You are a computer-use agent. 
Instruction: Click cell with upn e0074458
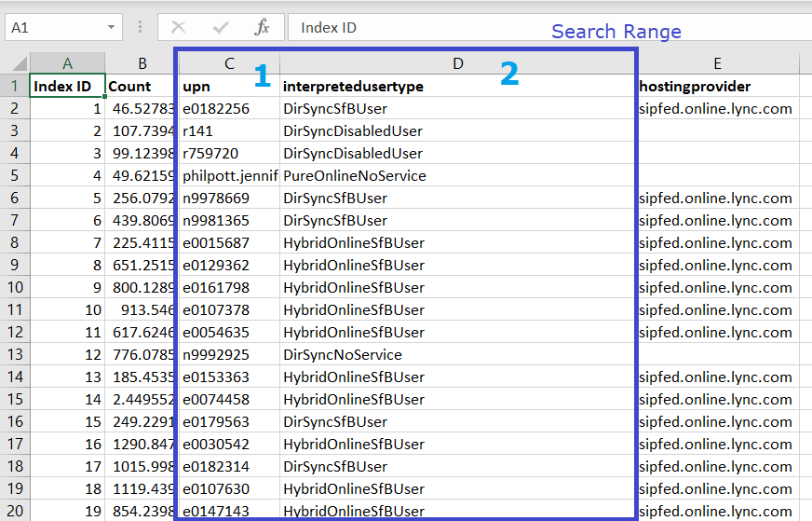(229, 399)
